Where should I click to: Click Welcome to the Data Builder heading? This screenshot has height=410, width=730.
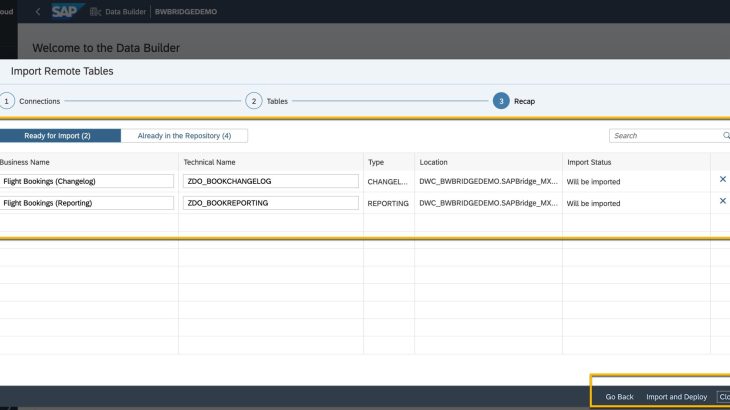106,48
